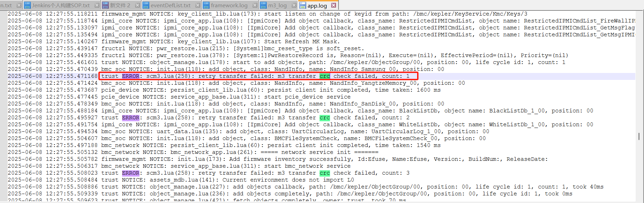The height and width of the screenshot is (203, 644).
Task: Close the app.log tab
Action: [x=333, y=5]
